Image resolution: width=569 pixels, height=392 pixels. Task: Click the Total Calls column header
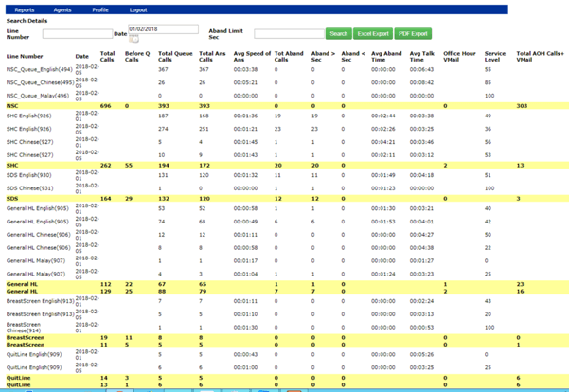pos(107,56)
